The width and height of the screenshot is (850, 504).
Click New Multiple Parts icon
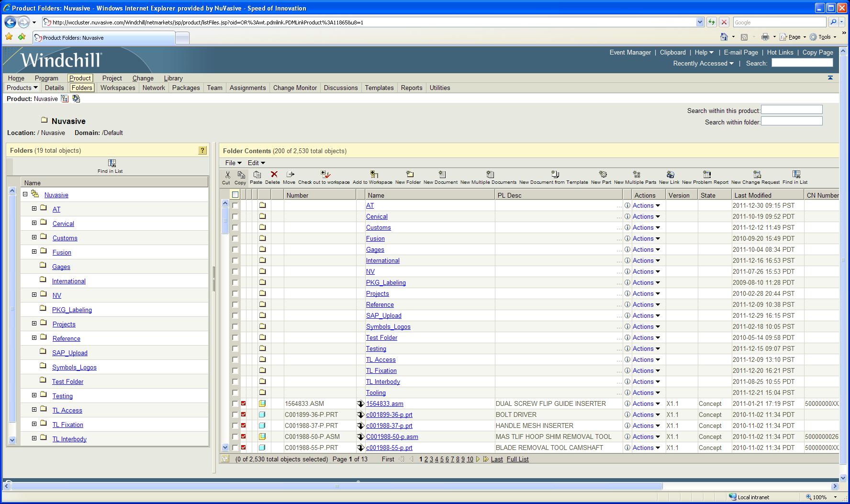tap(636, 174)
